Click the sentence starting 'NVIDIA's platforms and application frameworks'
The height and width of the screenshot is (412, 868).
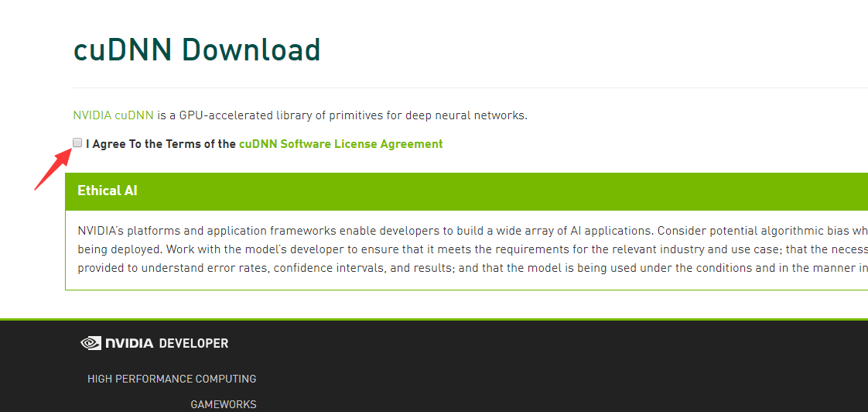(473, 231)
